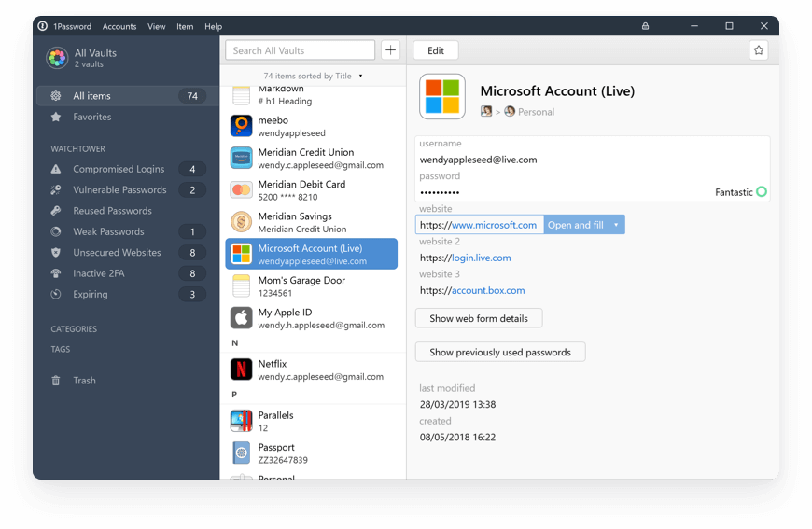This screenshot has height=529, width=812.
Task: Select the username wendyappleseed@live.com
Action: (x=478, y=160)
